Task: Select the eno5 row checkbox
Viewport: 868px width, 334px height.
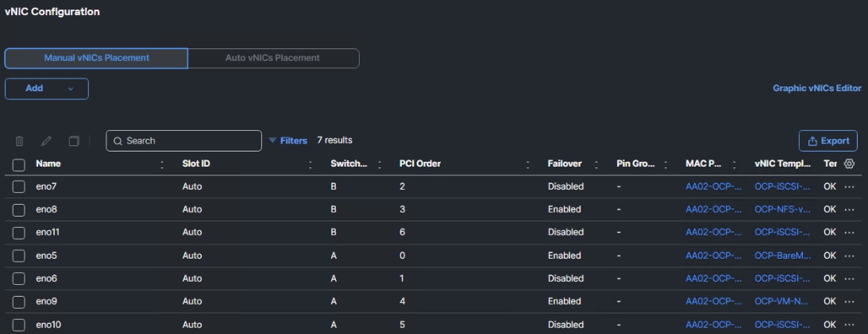Action: coord(19,255)
